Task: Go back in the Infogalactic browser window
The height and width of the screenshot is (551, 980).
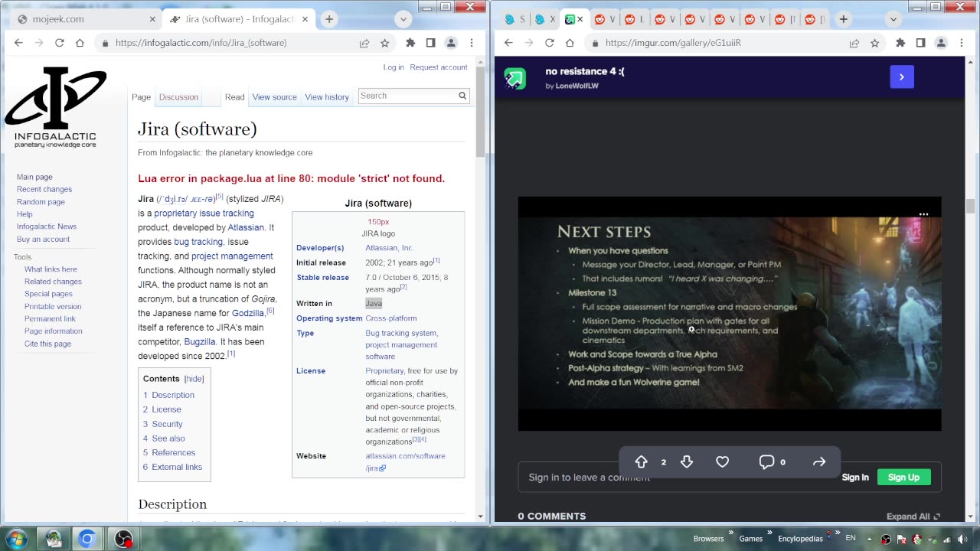Action: click(x=18, y=43)
